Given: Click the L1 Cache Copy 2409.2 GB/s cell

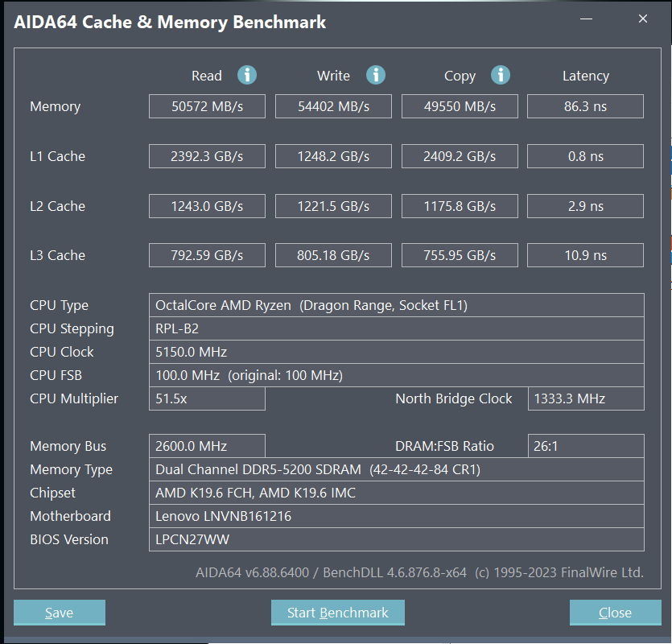Looking at the screenshot, I should (x=460, y=156).
